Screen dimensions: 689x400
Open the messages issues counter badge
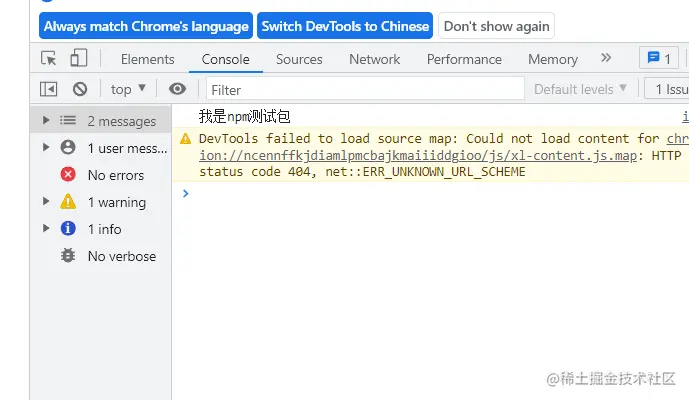point(659,58)
